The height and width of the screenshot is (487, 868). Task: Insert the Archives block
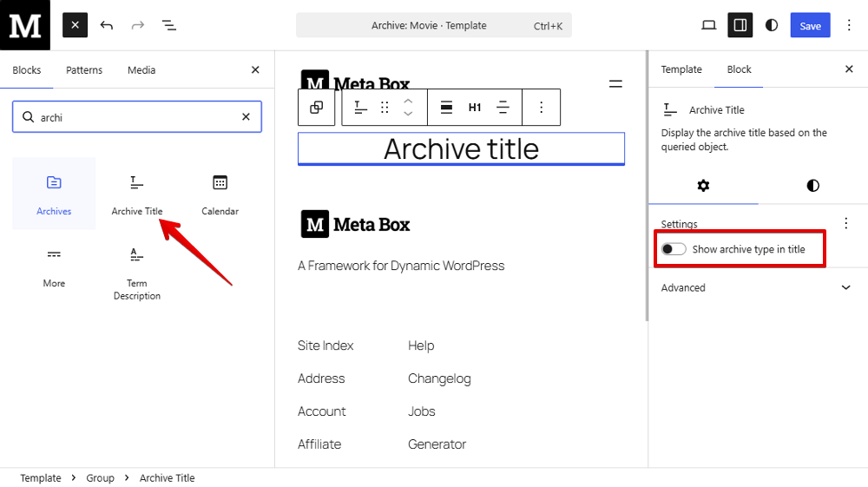(54, 194)
